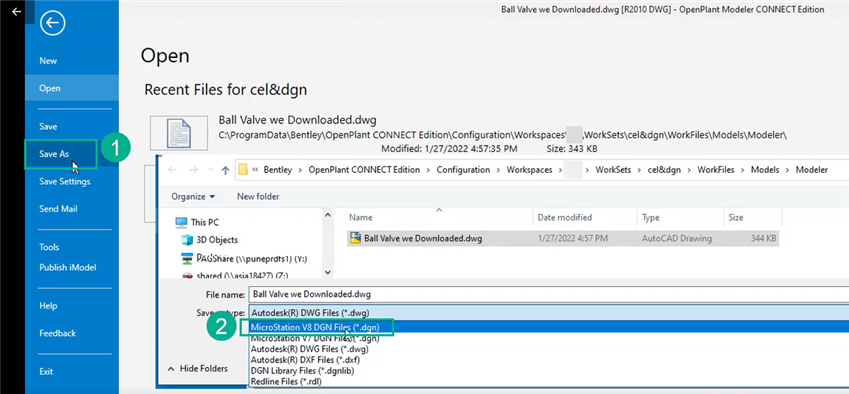The width and height of the screenshot is (849, 394).
Task: Click the recent file document thumbnail
Action: point(179,133)
